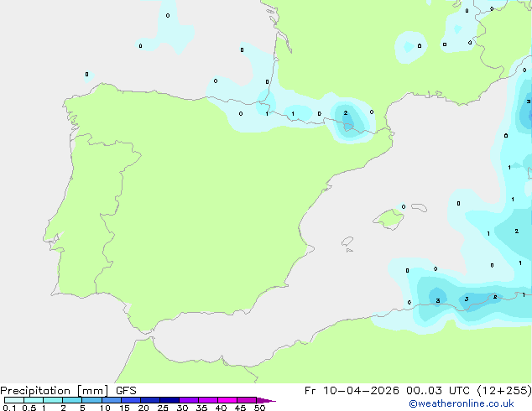Image resolution: width=532 pixels, height=411 pixels.
Task: Click the weatheronline.co.uk copyright link
Action: 462,403
